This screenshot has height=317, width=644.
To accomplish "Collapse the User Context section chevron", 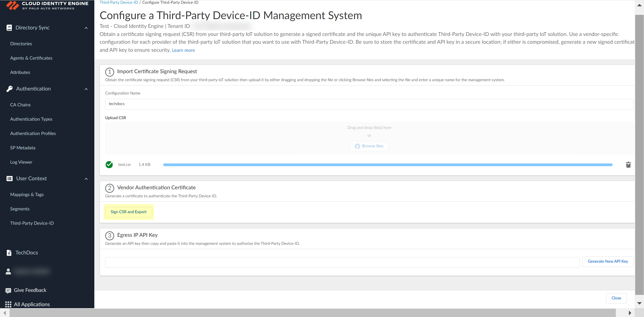I will 86,179.
